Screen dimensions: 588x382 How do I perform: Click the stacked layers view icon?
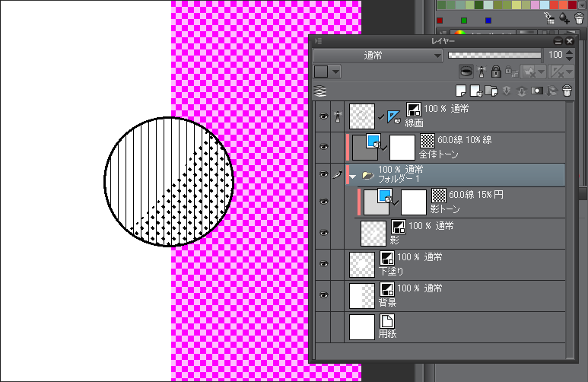coord(320,91)
